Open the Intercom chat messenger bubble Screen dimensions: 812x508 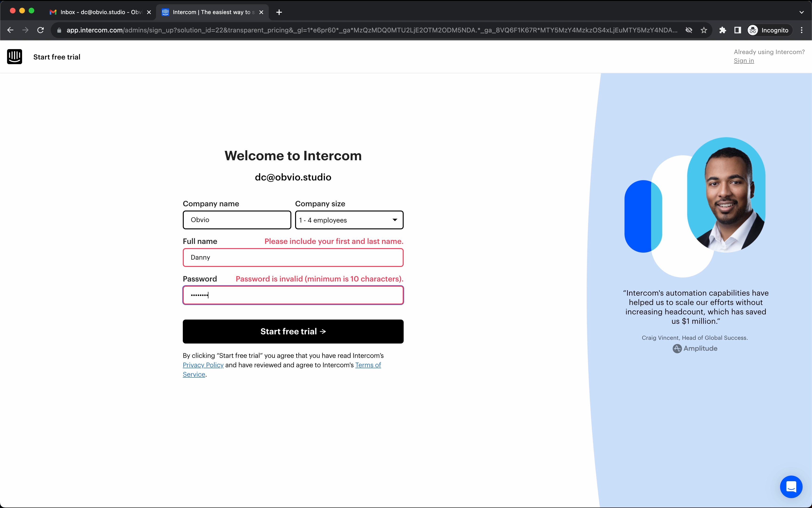[x=791, y=486]
